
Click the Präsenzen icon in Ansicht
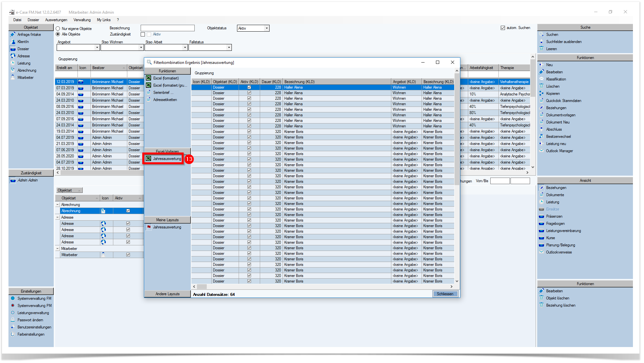541,216
